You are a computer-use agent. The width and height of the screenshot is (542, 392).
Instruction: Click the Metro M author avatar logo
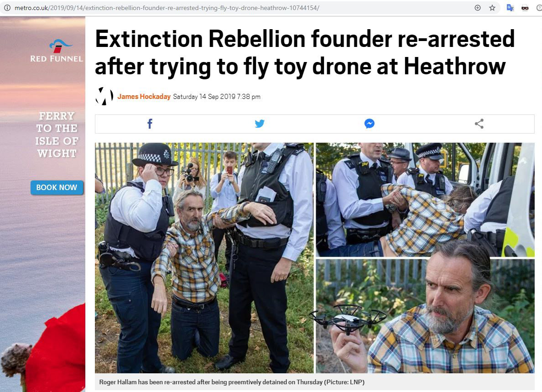pyautogui.click(x=104, y=96)
